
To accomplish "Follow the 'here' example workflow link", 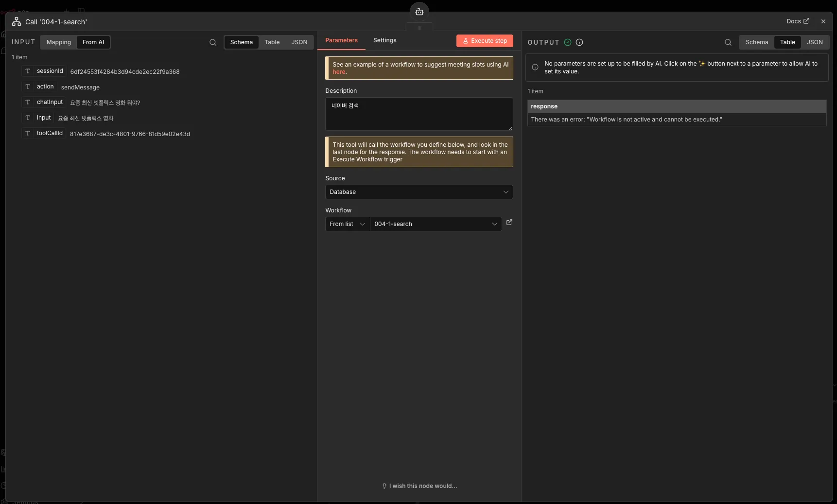I will pyautogui.click(x=339, y=72).
